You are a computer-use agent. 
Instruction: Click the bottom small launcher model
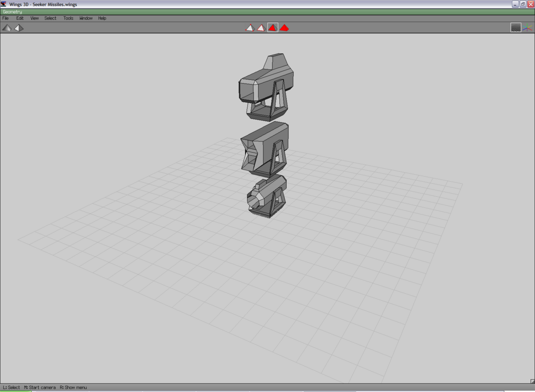coord(266,196)
